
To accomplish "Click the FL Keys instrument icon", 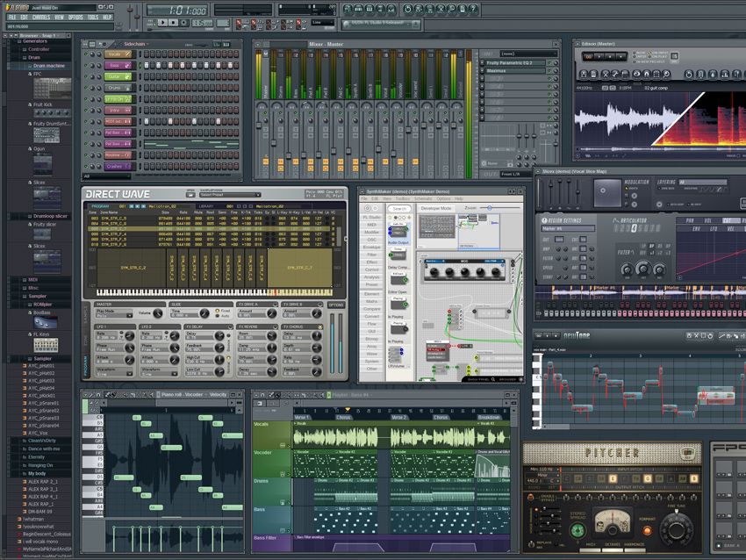I will [x=47, y=346].
